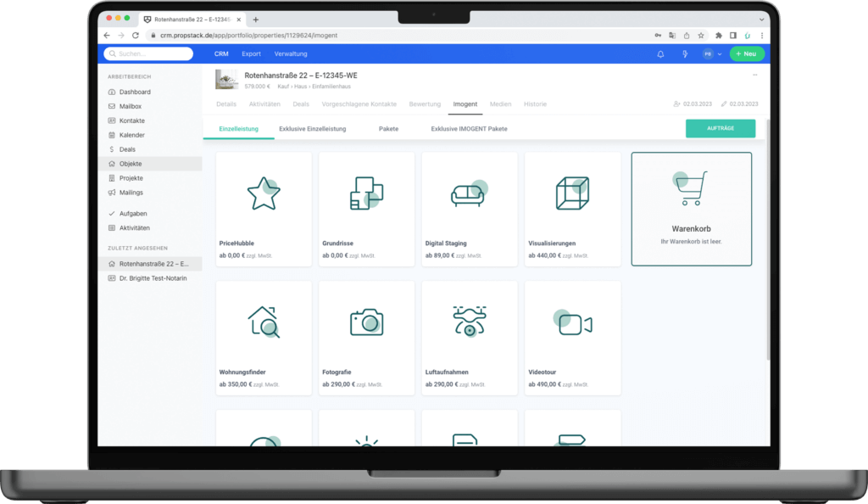The height and width of the screenshot is (504, 868).
Task: Open the user avatar dropdown
Action: [712, 54]
